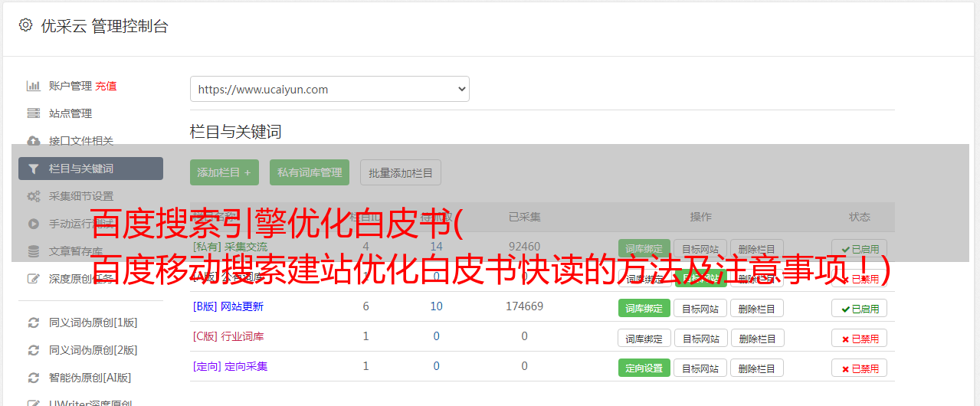
Task: Click the [定向] 定向采集 column name
Action: 230,366
